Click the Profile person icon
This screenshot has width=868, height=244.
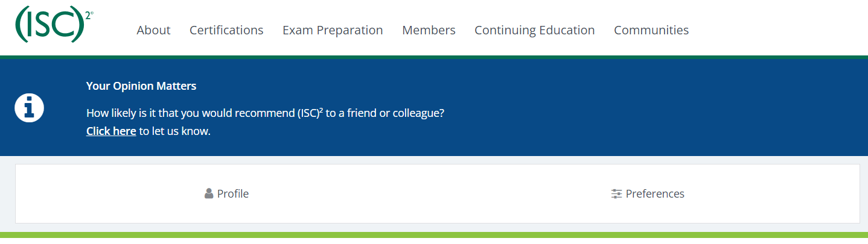click(209, 194)
